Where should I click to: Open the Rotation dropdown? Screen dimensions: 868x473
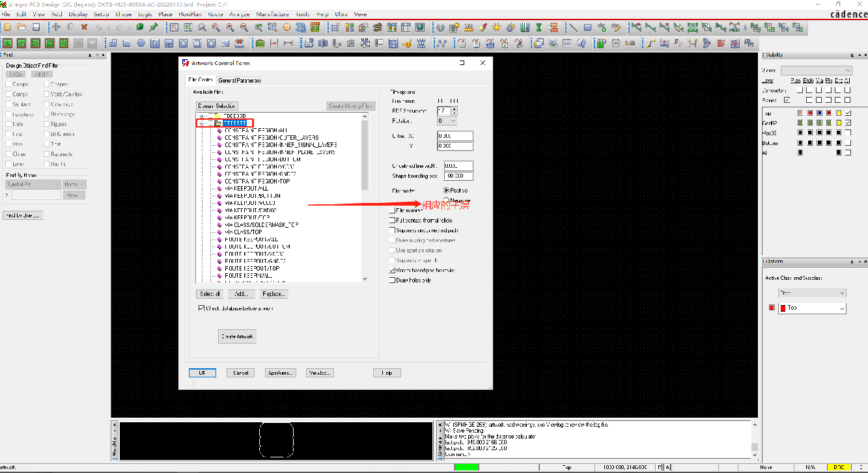point(447,121)
